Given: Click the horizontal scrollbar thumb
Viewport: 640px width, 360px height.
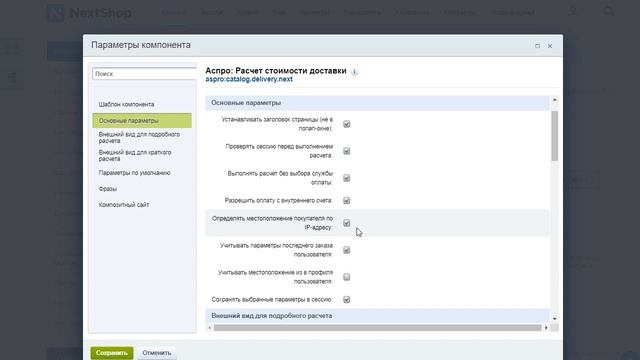Looking at the screenshot, I should point(378,328).
